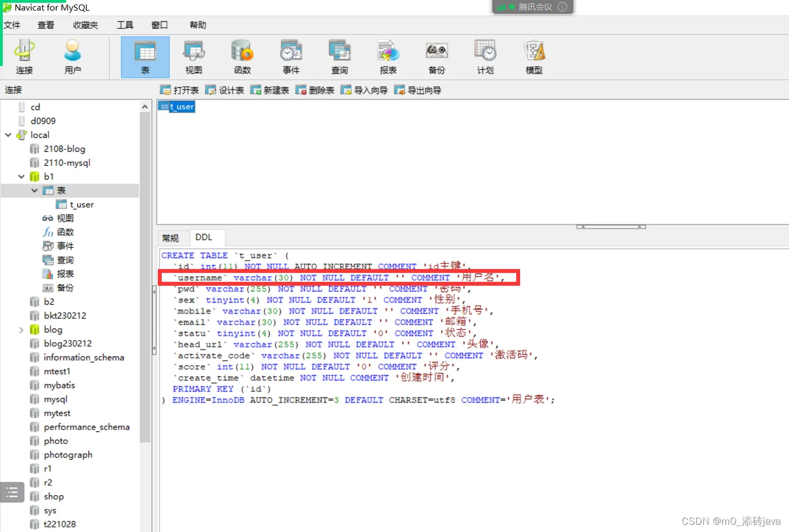The height and width of the screenshot is (532, 789).
Task: Select 查询 node under b1
Action: coord(58,260)
